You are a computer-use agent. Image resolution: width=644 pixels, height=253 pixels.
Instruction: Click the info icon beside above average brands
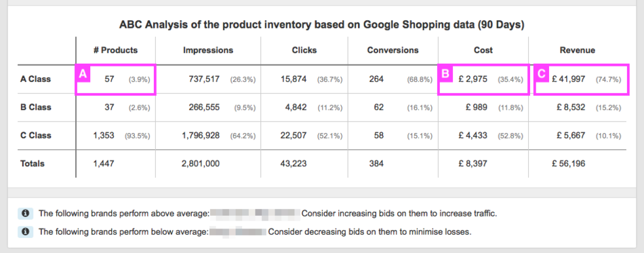pos(26,214)
